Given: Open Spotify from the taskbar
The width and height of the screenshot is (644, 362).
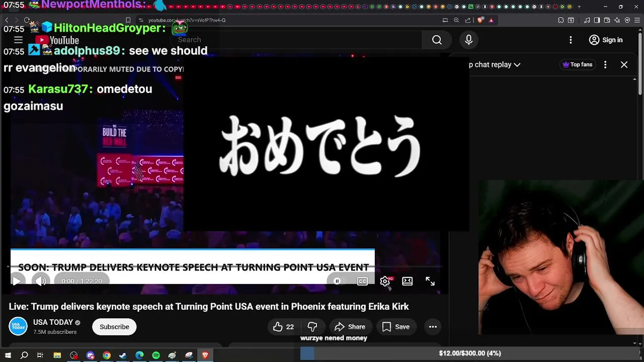Looking at the screenshot, I should [156, 355].
